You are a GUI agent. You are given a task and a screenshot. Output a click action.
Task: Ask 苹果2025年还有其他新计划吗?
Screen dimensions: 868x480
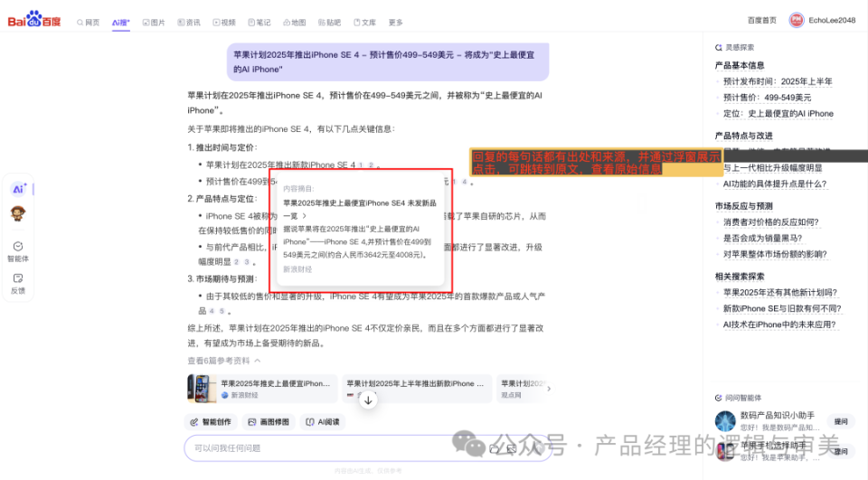tap(780, 292)
